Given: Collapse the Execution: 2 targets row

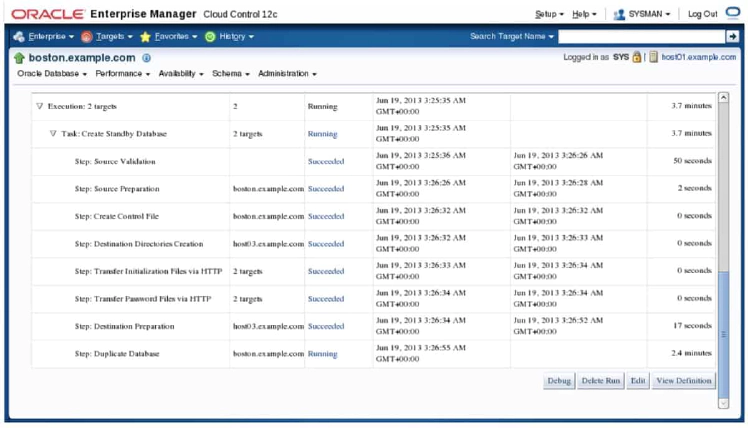Looking at the screenshot, I should (x=39, y=106).
